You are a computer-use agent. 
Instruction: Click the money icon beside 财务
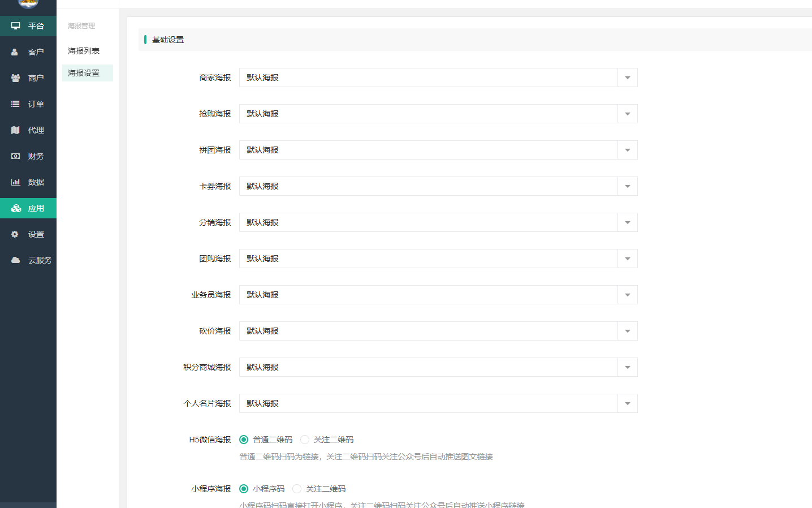pos(15,156)
